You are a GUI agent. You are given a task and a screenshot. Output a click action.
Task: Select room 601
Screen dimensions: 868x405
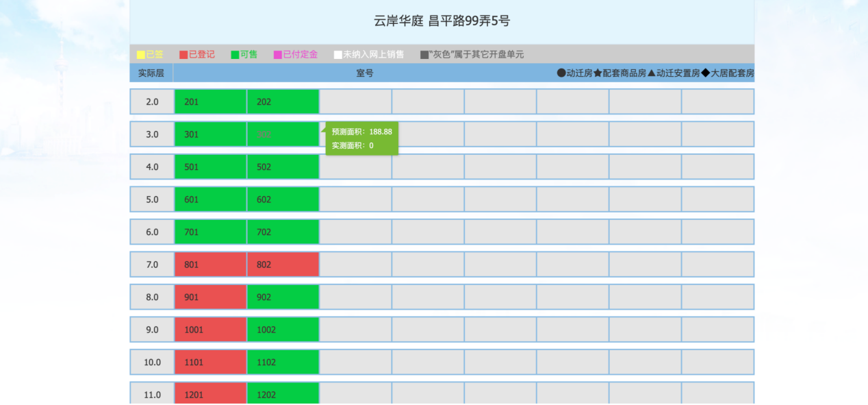tap(210, 199)
